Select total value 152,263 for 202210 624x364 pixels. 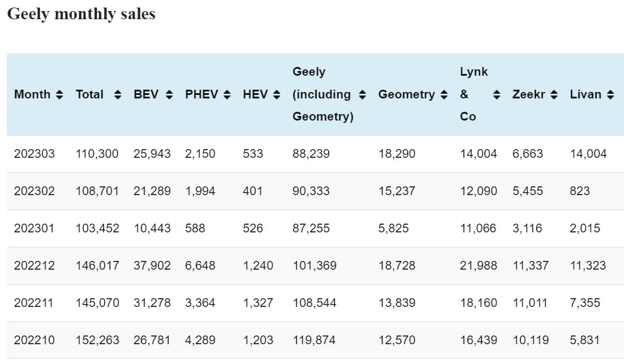97,340
